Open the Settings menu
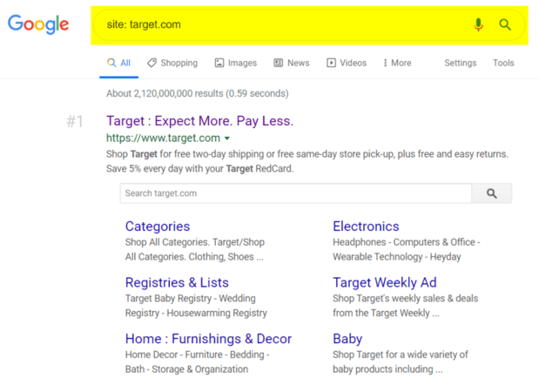The image size is (539, 392). point(461,63)
